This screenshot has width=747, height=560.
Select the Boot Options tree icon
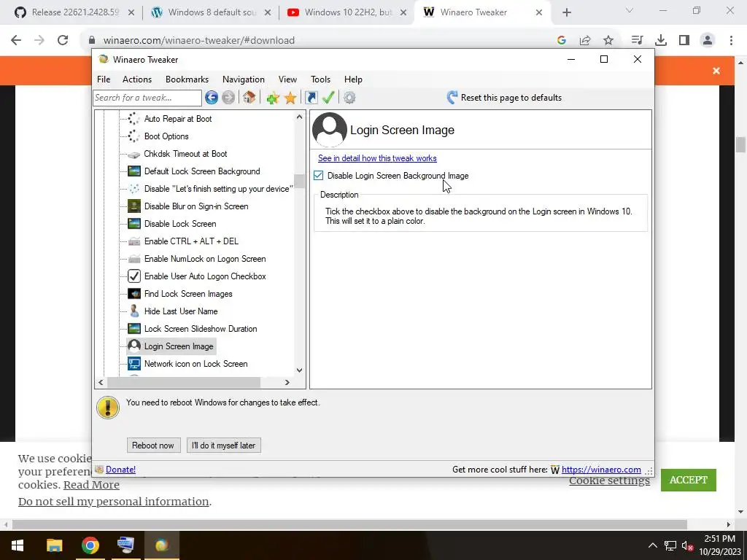134,136
